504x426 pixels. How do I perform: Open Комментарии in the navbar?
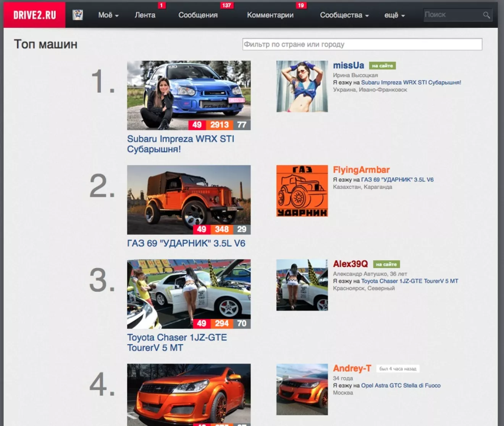270,15
